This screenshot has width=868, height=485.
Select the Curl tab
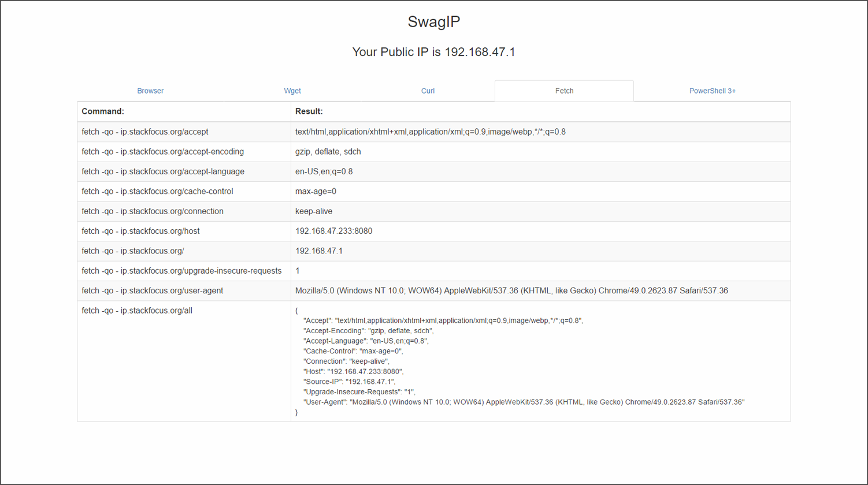[x=428, y=91]
